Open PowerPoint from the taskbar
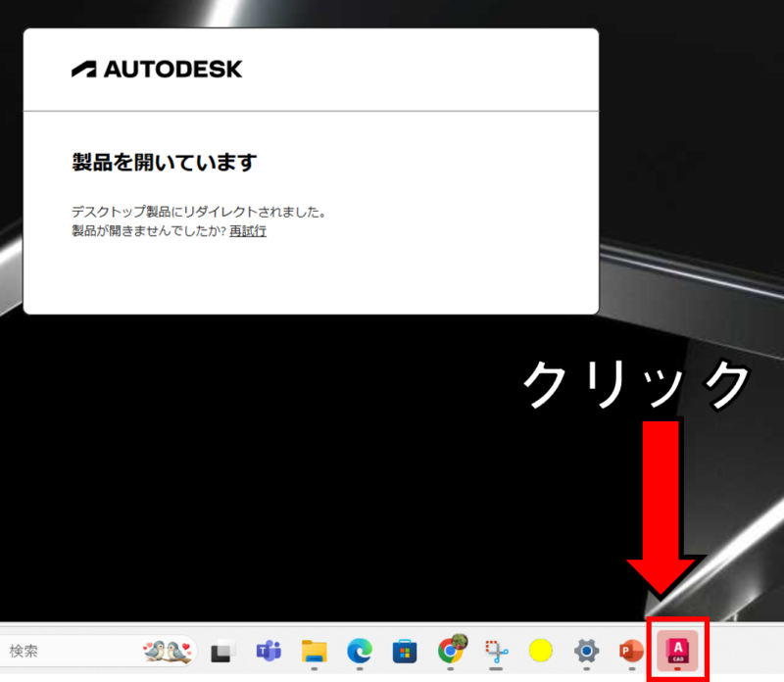Viewport: 784px width, 682px height. (x=631, y=651)
